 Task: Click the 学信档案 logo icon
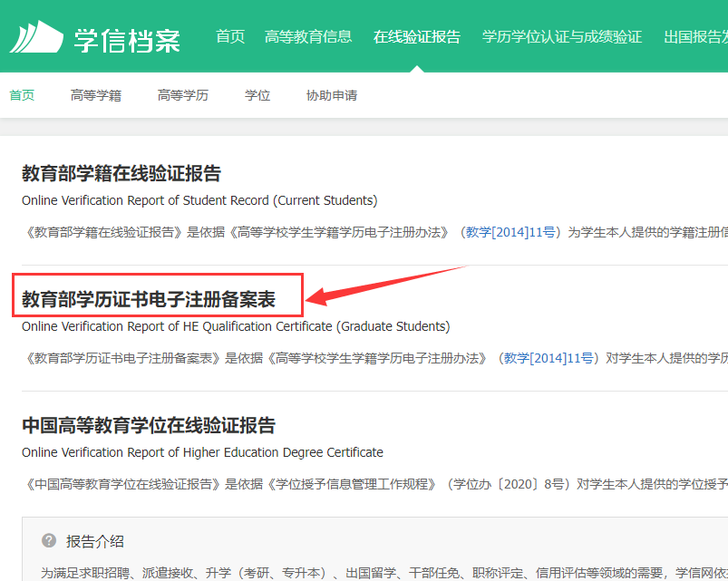coord(35,37)
